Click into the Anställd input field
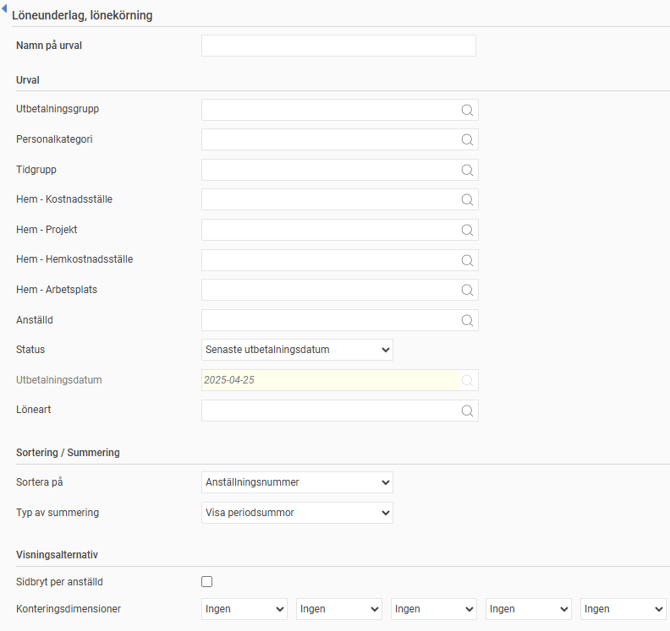Viewport: 670px width, 631px height. [330, 321]
